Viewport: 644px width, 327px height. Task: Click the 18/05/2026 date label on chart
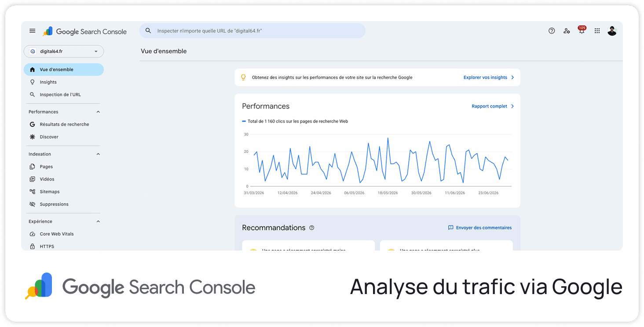tap(388, 193)
